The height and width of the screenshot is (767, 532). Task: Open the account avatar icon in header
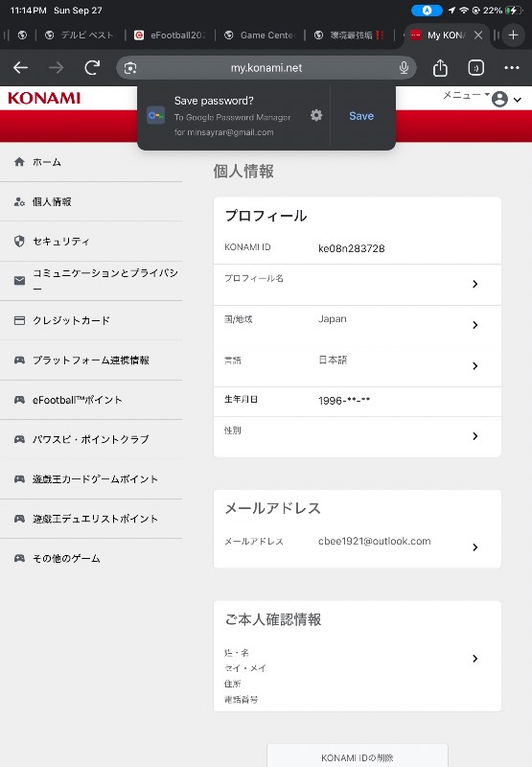[x=499, y=99]
